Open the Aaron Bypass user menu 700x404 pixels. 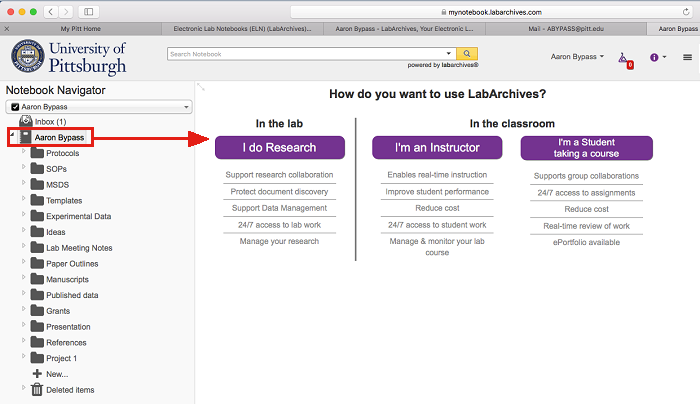click(x=577, y=57)
